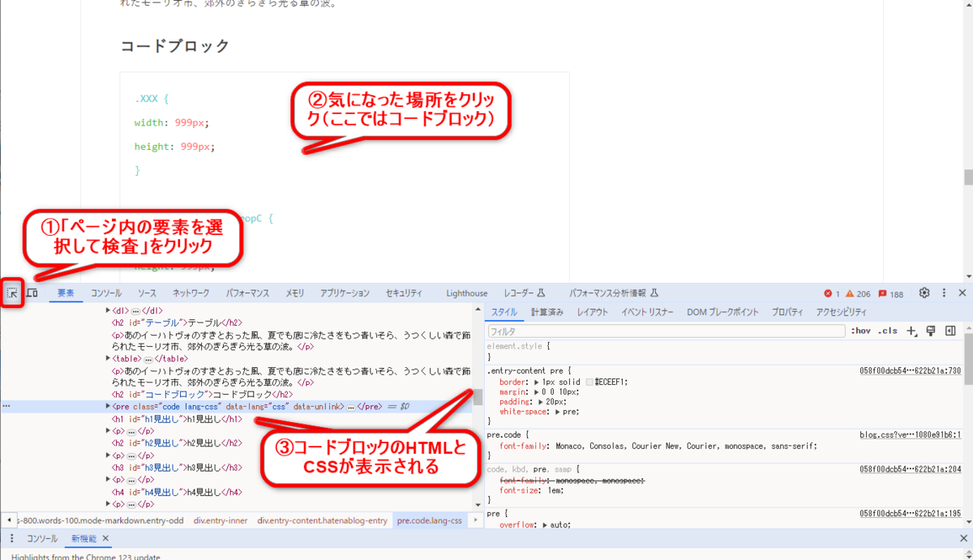Click the elements panel scroll-down arrow

(x=478, y=505)
